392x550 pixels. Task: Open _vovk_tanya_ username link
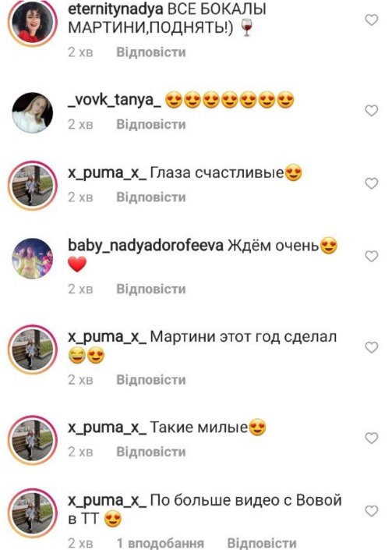coord(115,101)
